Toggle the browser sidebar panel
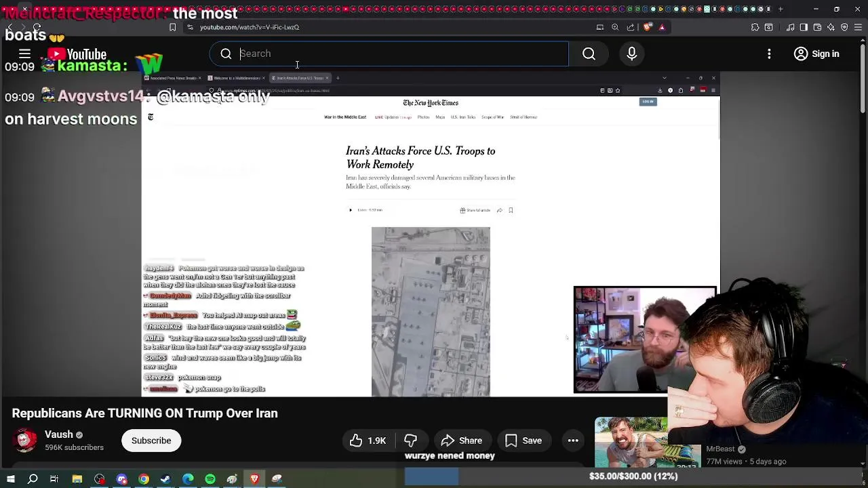The image size is (868, 488). pyautogui.click(x=804, y=27)
